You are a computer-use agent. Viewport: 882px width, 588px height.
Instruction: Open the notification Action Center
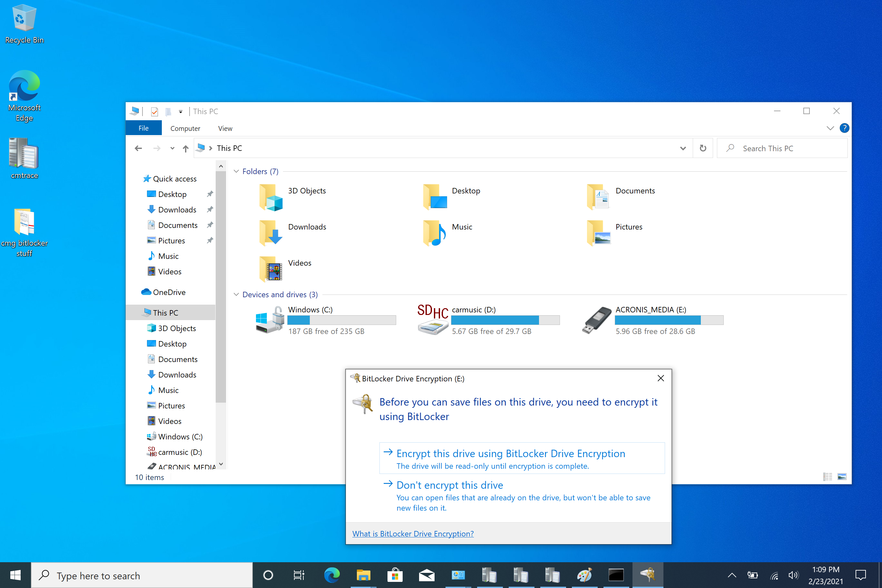pos(860,575)
